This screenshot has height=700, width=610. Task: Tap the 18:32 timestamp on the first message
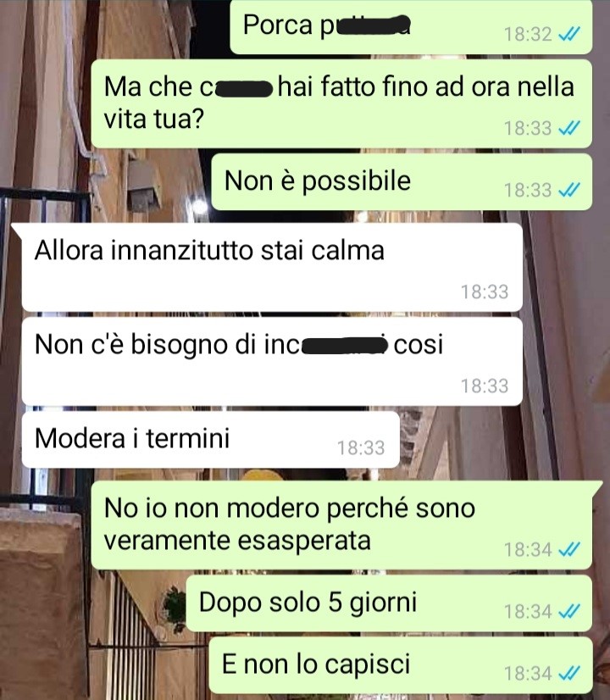coord(528,35)
